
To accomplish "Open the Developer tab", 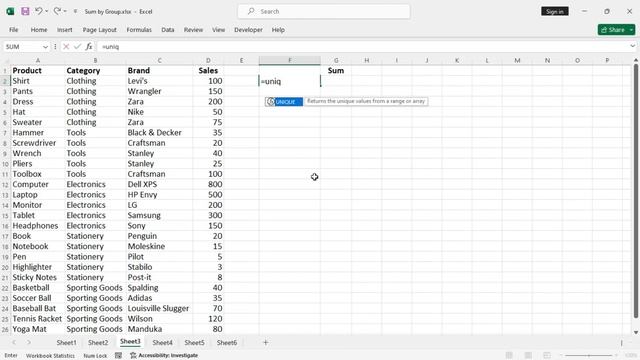I will (x=248, y=30).
